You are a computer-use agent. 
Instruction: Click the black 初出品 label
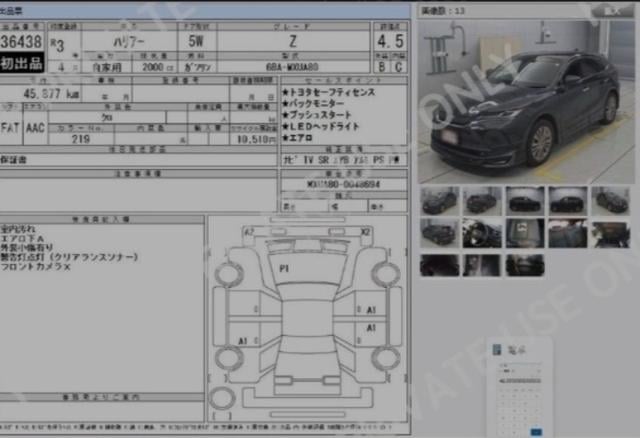point(21,63)
